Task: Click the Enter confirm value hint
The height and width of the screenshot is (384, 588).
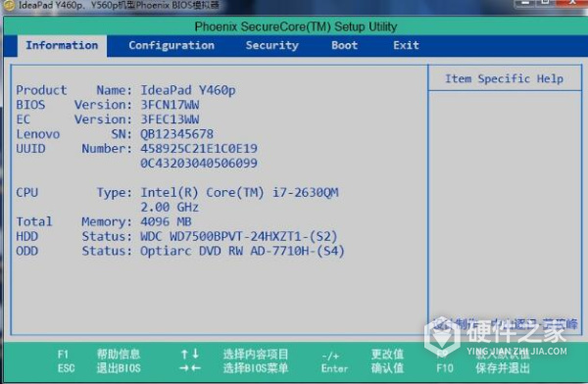Action: click(363, 368)
